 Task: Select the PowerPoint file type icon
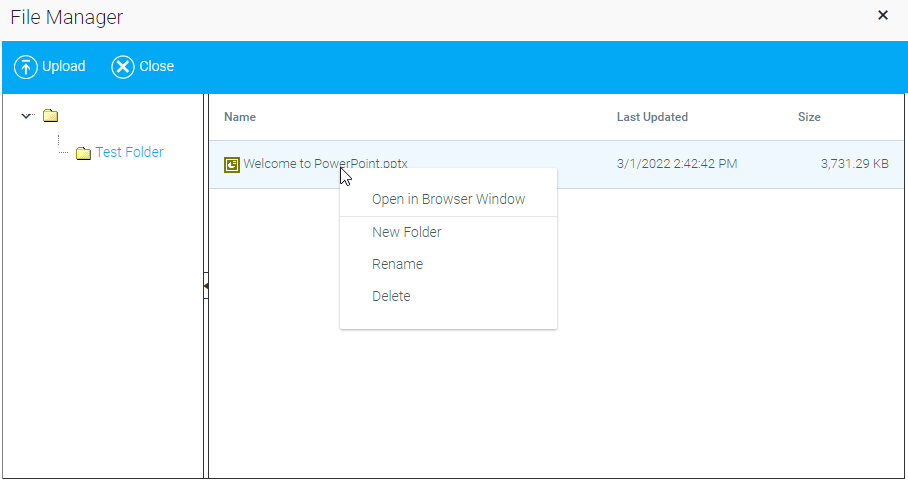point(232,164)
